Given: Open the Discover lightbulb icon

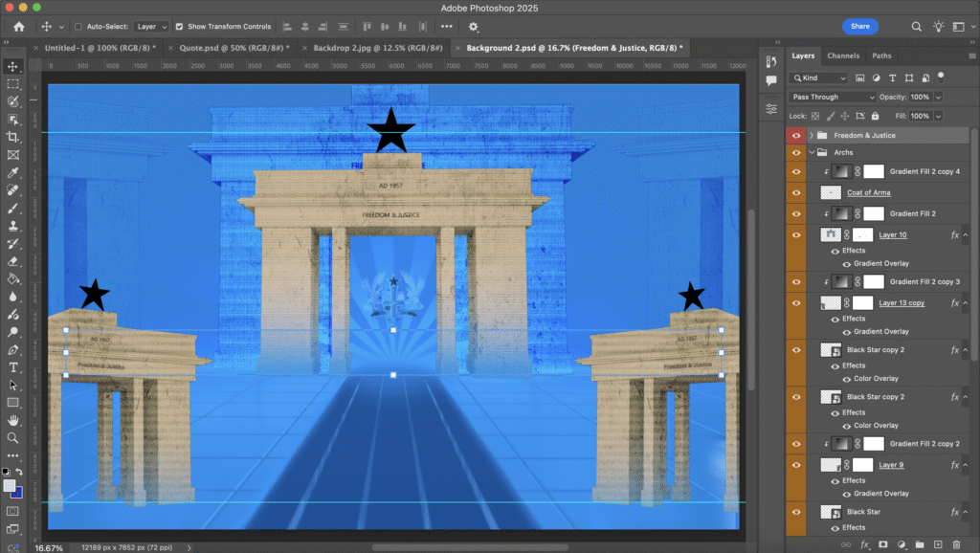Looking at the screenshot, I should [938, 27].
